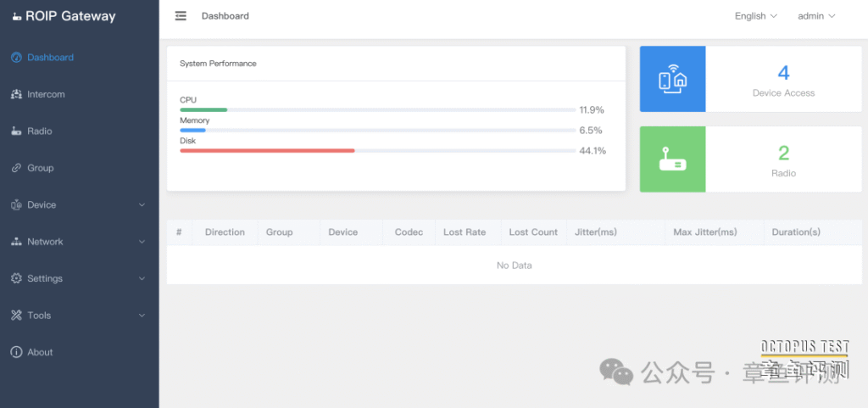Click the hamburger menu collapse icon
The width and height of the screenshot is (868, 408).
(x=181, y=16)
